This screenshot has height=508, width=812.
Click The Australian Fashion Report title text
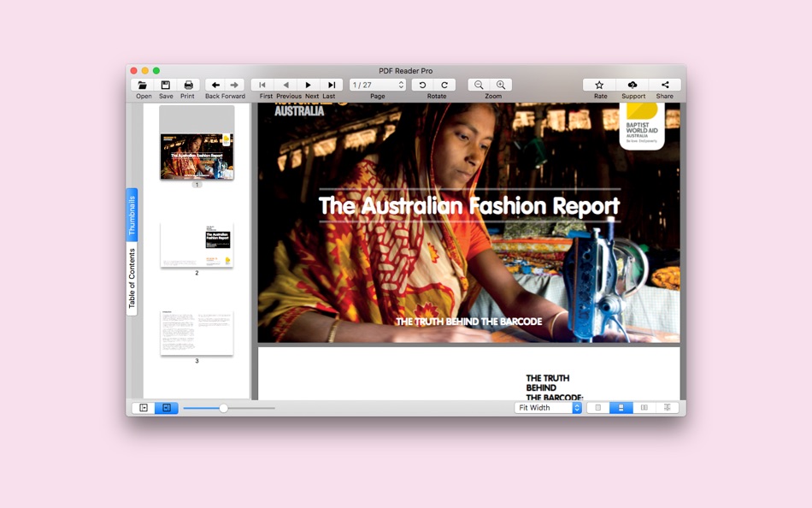[x=468, y=206]
